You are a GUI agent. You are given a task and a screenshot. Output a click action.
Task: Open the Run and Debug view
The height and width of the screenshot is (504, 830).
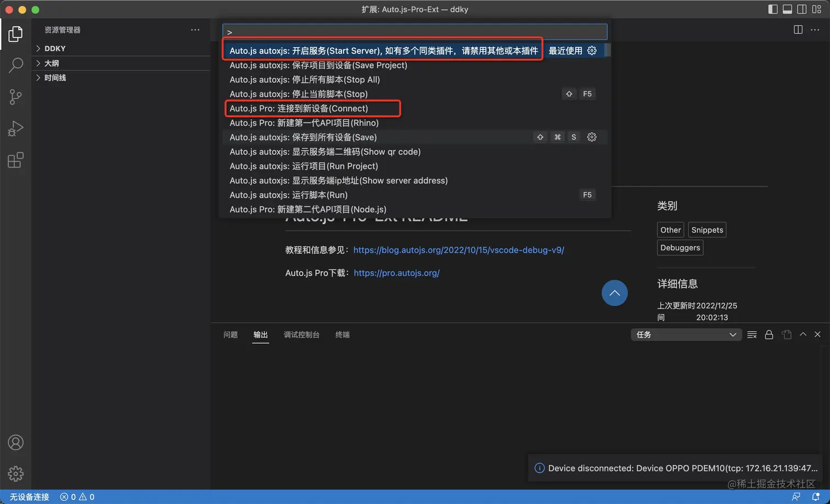15,128
